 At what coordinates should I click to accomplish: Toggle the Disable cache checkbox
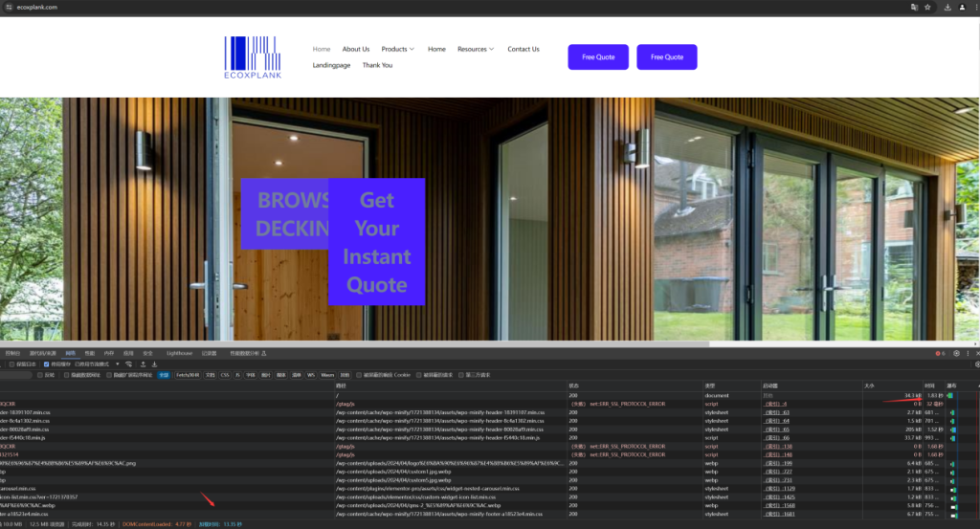click(47, 364)
